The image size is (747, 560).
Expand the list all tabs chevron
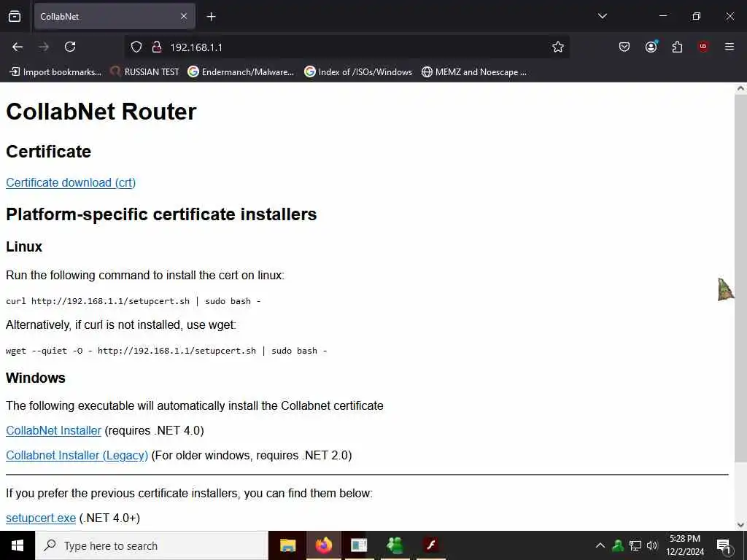602,16
